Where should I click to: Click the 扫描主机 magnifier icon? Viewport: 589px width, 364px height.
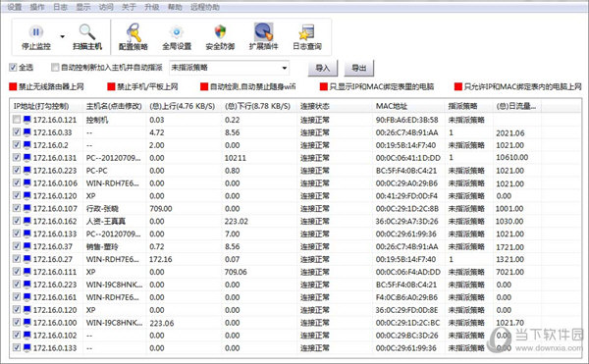pyautogui.click(x=87, y=32)
